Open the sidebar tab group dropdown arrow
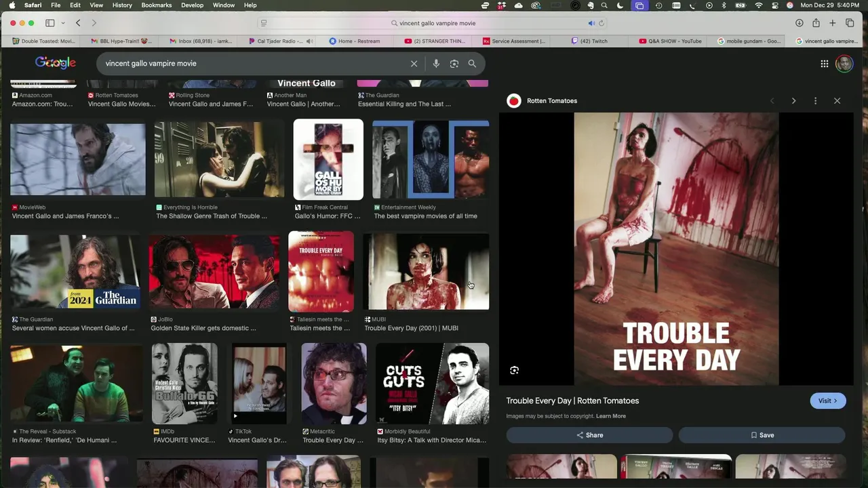This screenshot has height=488, width=868. point(63,23)
